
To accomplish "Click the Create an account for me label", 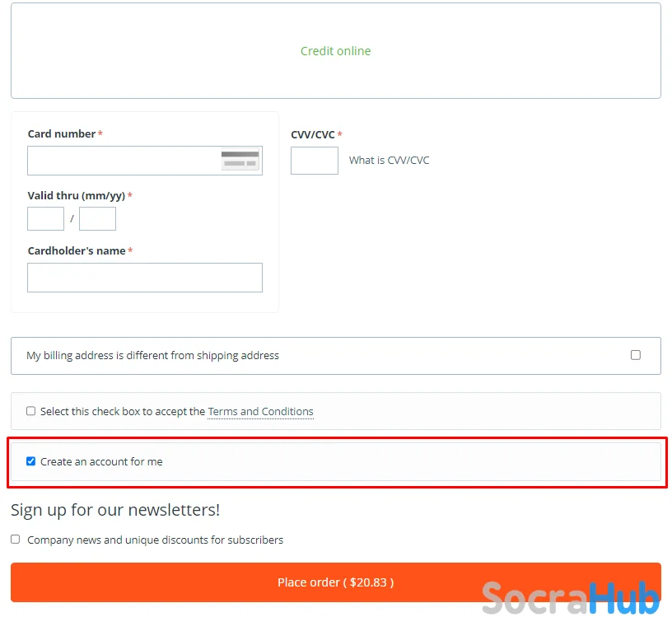I will coord(101,462).
